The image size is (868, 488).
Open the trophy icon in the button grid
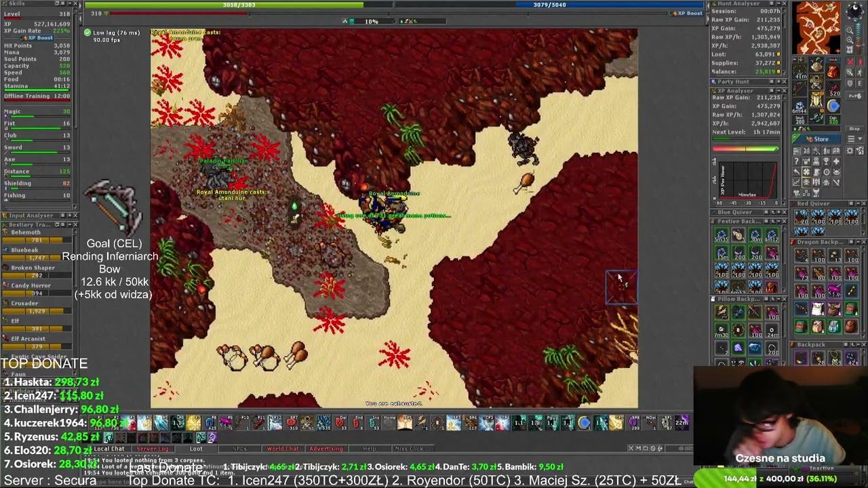(x=826, y=161)
